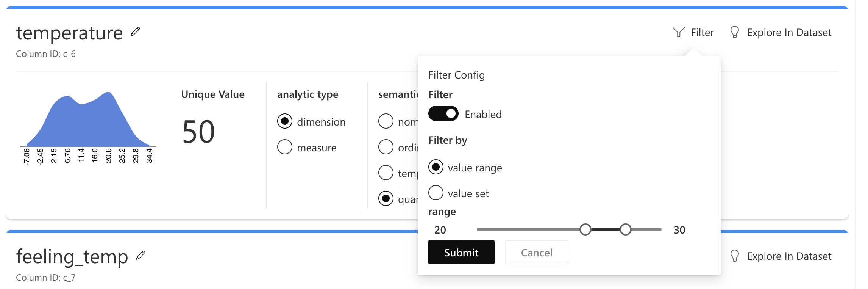Submit the filter configuration

tap(461, 253)
